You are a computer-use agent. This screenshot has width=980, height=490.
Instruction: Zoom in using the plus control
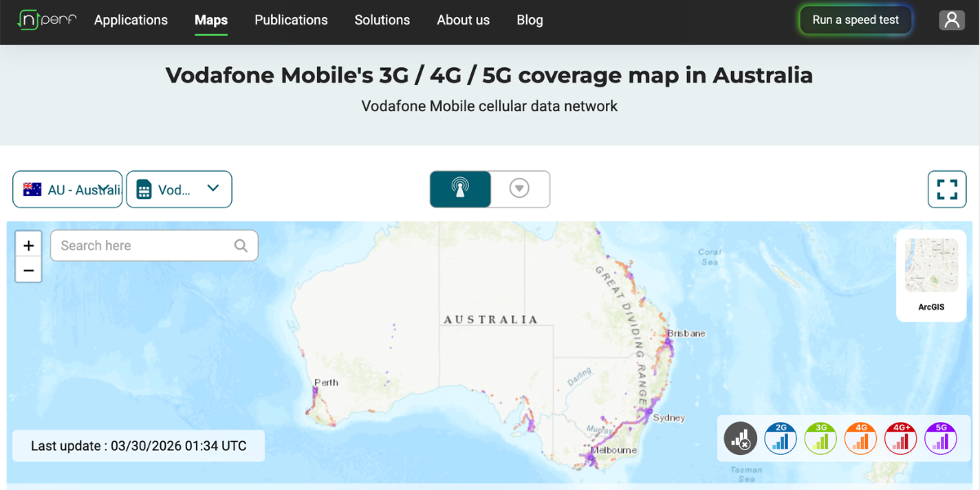tap(28, 243)
